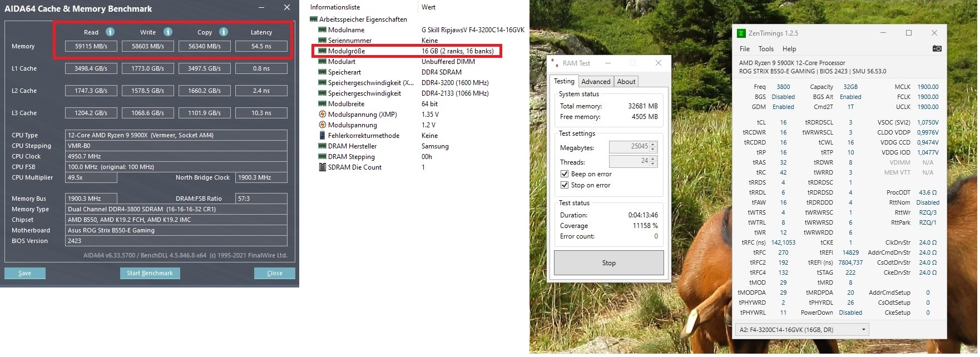Screen dimensions: 980x357
Task: Click the Save button in AIDA64
Action: point(25,273)
